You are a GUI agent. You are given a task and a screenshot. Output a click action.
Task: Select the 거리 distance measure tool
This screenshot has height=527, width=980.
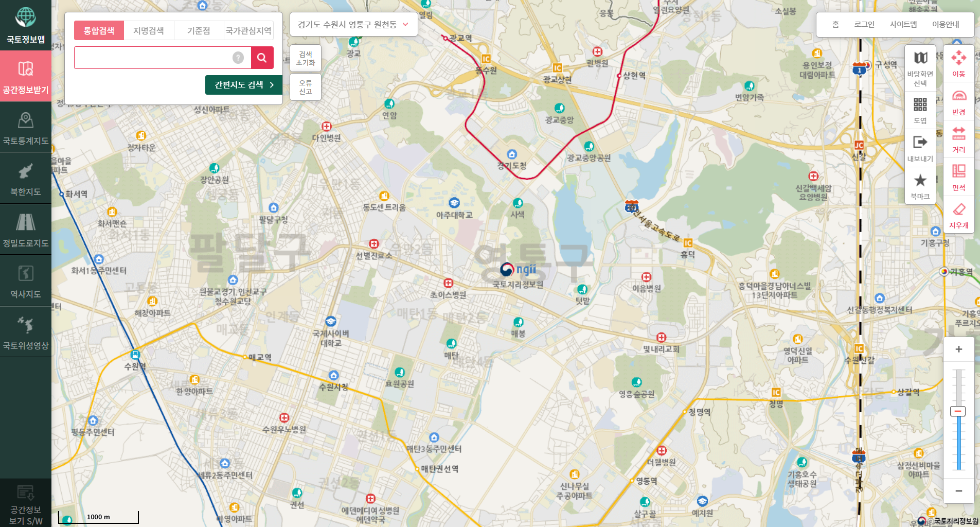(959, 139)
